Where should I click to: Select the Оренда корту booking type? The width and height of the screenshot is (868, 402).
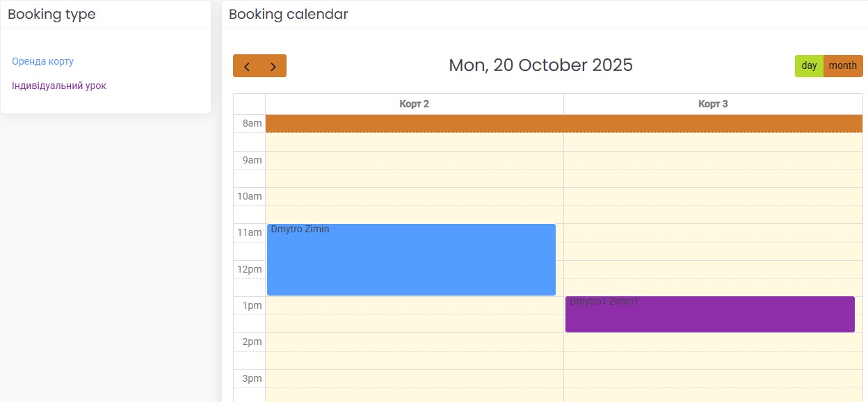(x=42, y=61)
